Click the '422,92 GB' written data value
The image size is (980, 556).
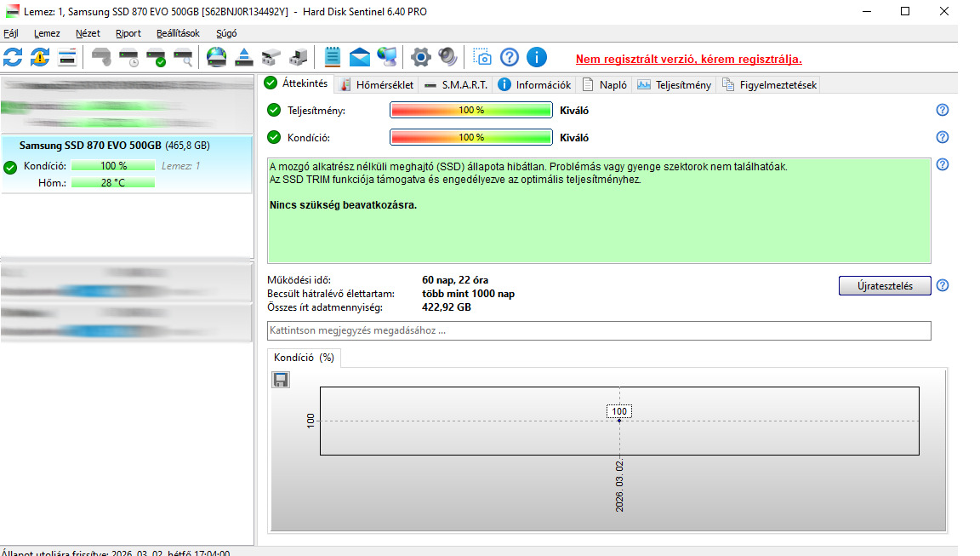(x=447, y=307)
